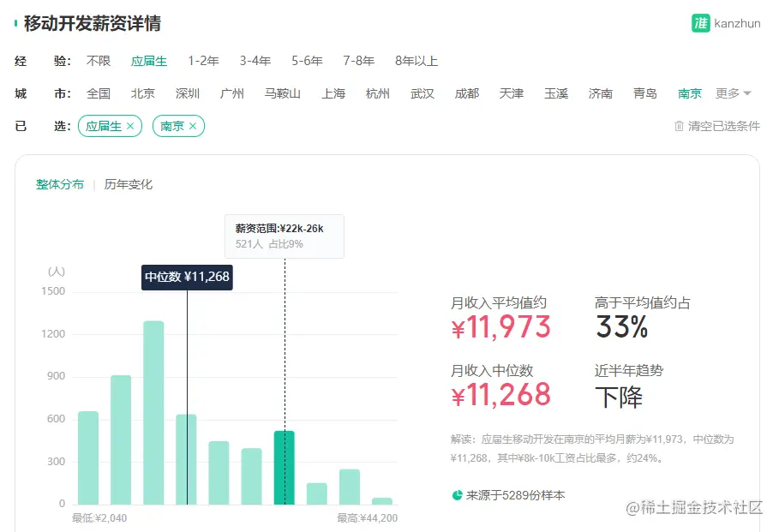779x532 pixels.
Task: Click the 下降 trend text
Action: (x=619, y=397)
